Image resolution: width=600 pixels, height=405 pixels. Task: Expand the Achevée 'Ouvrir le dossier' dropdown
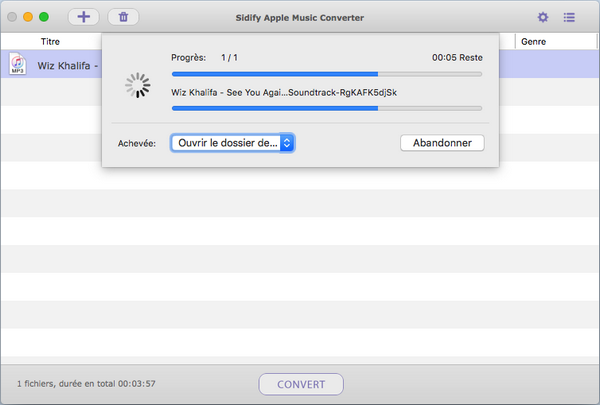(x=232, y=143)
